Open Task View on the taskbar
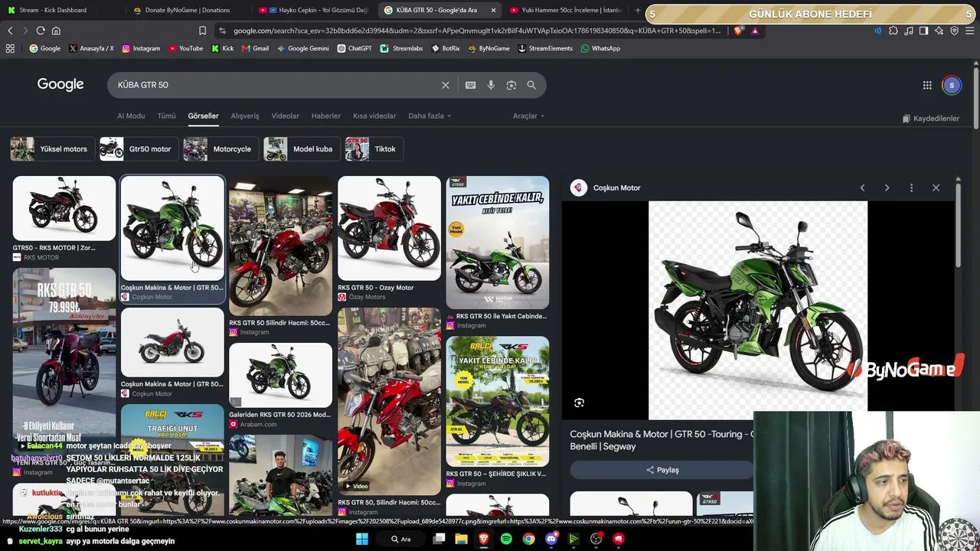 click(x=439, y=540)
